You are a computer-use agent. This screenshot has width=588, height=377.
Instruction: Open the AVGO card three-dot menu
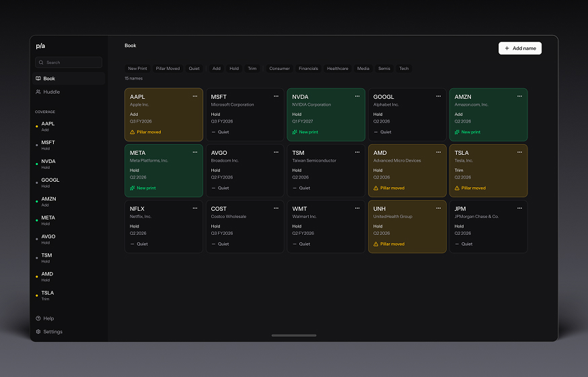point(276,152)
